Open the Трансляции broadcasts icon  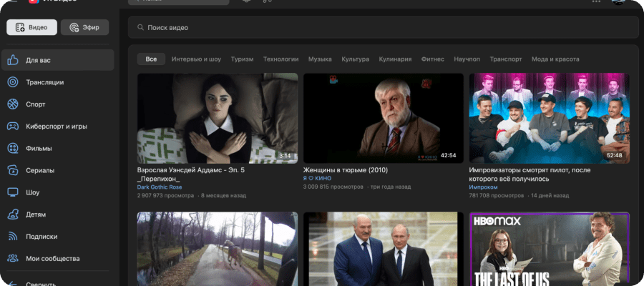tap(13, 82)
